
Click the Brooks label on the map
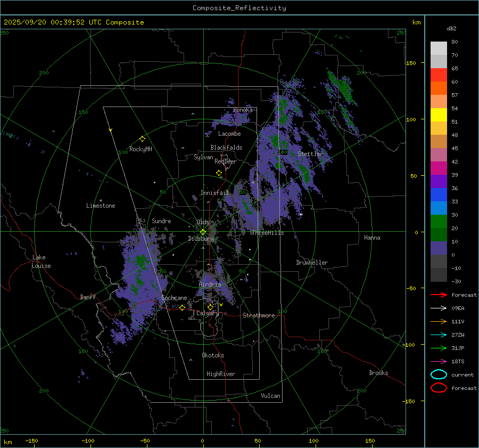(378, 373)
